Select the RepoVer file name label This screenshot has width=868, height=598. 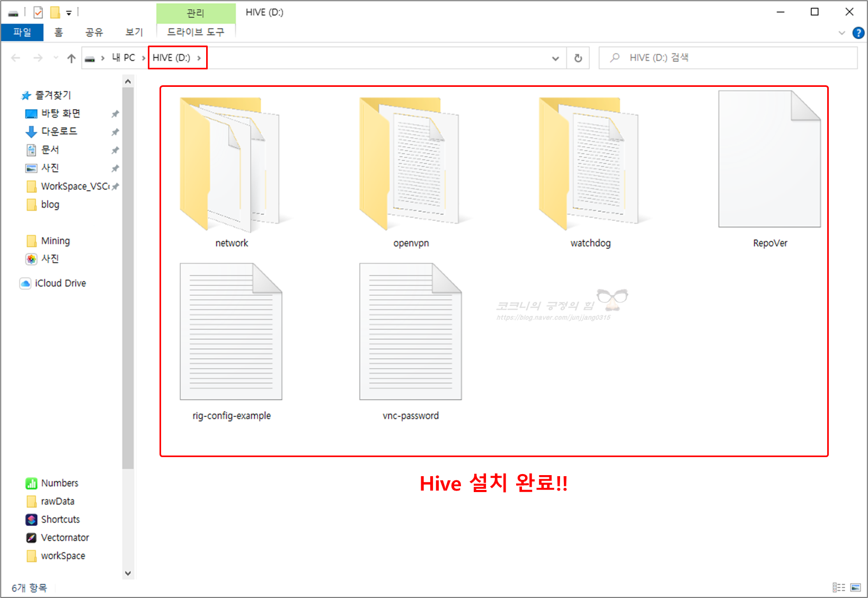[770, 243]
